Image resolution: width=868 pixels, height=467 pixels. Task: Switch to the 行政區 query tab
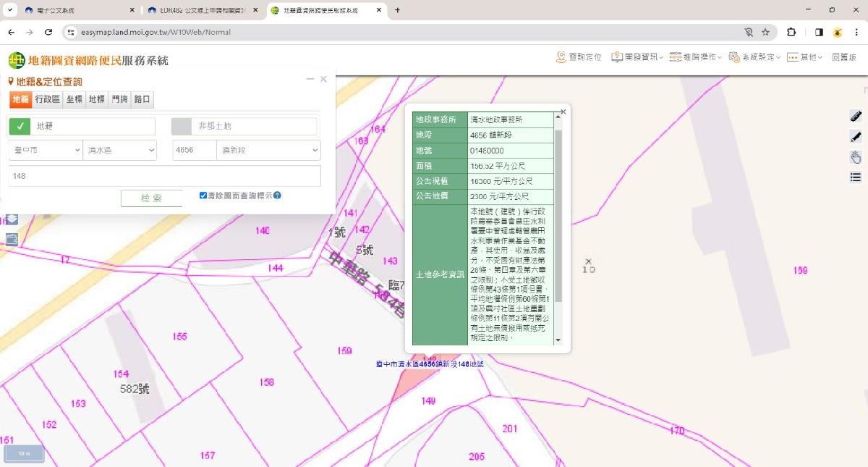[x=48, y=100]
